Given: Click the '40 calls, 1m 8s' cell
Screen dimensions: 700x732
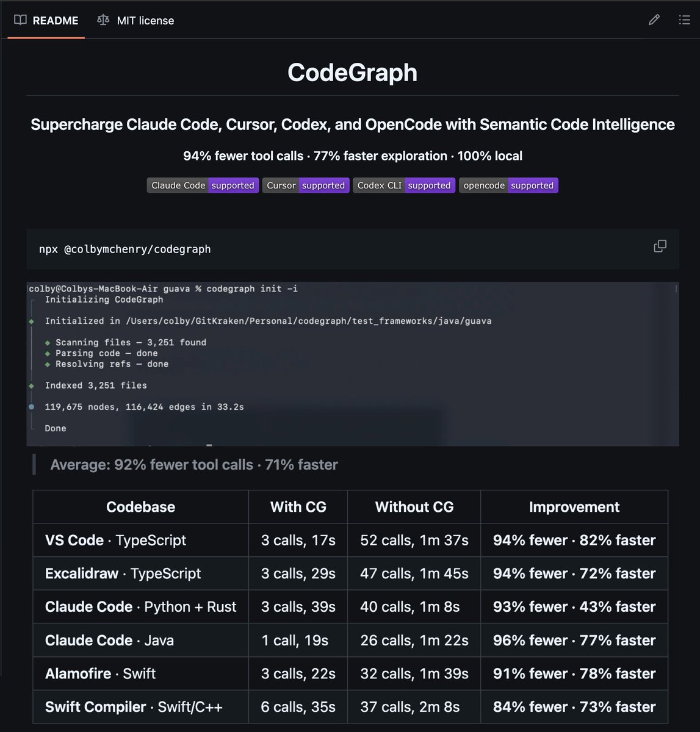Looking at the screenshot, I should [414, 607].
